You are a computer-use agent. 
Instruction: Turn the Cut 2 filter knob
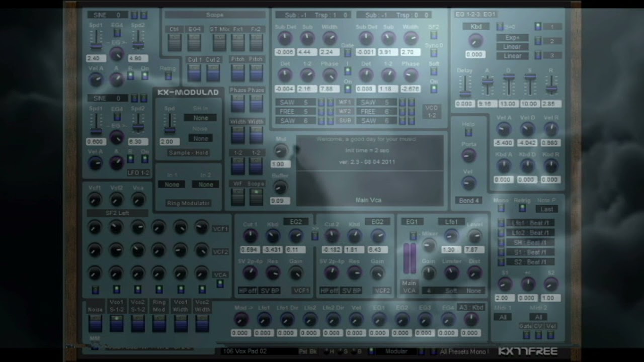click(x=332, y=236)
